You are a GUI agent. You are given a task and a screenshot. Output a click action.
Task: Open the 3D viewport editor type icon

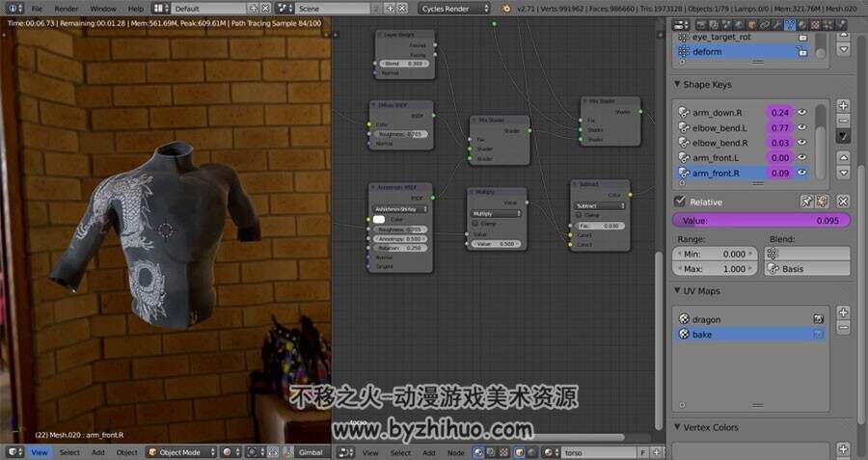15,452
